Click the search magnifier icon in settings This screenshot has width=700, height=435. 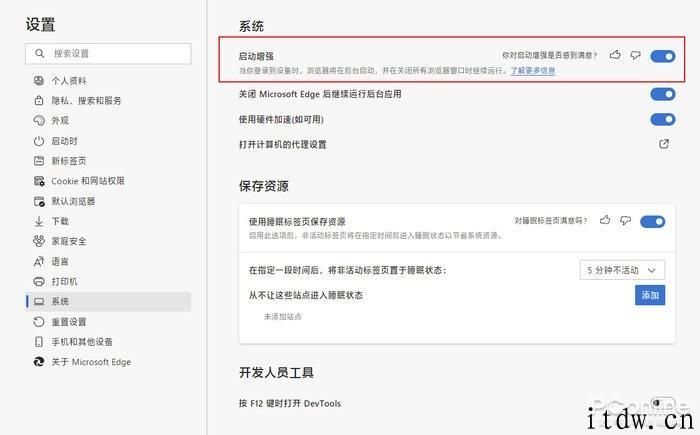tap(40, 54)
